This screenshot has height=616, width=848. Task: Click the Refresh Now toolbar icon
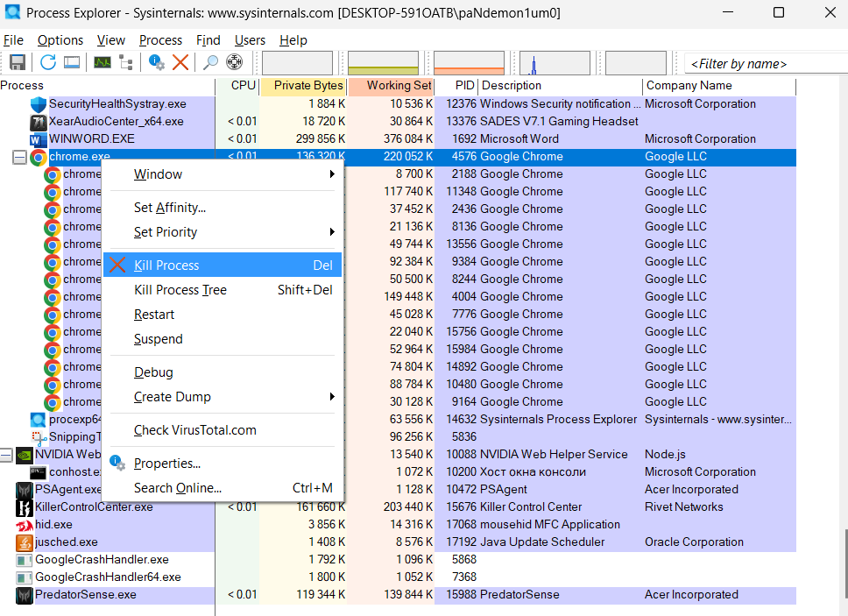pyautogui.click(x=47, y=63)
